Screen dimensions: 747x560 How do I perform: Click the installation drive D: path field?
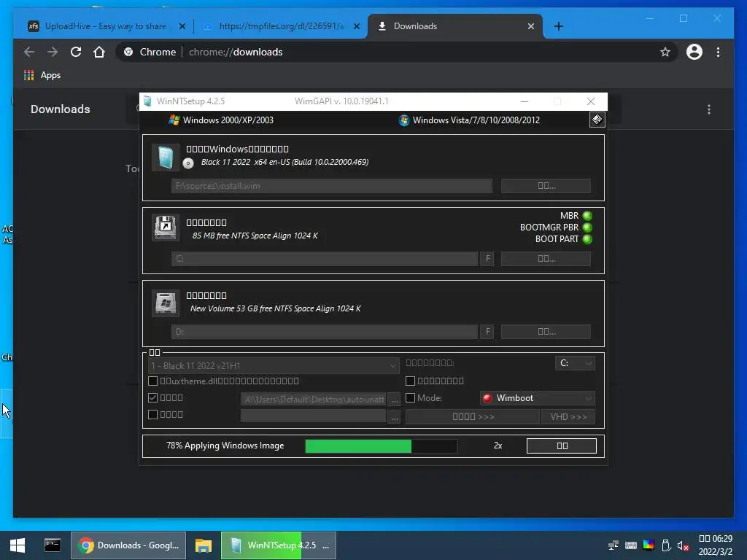pos(325,332)
